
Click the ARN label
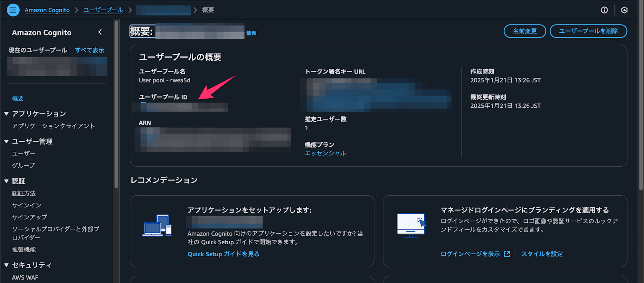(145, 123)
